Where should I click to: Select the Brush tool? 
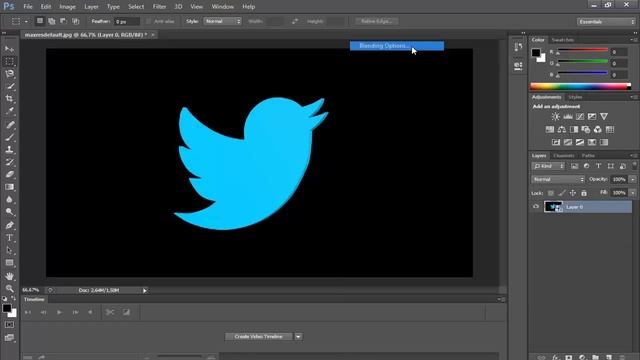point(9,137)
